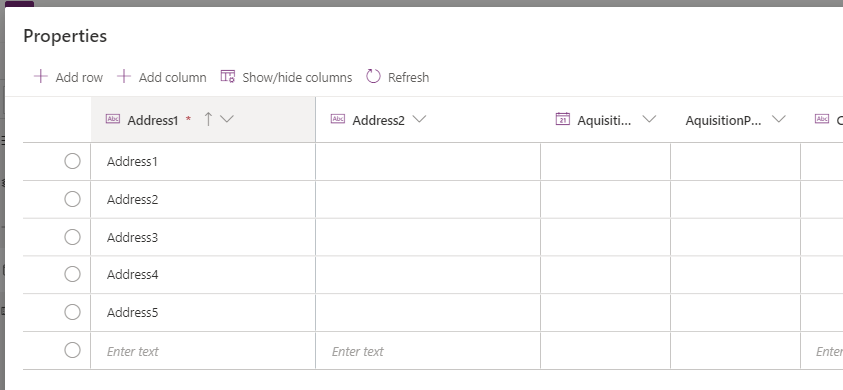The width and height of the screenshot is (843, 390).
Task: Click the text type icon beside Address2 header
Action: point(338,119)
